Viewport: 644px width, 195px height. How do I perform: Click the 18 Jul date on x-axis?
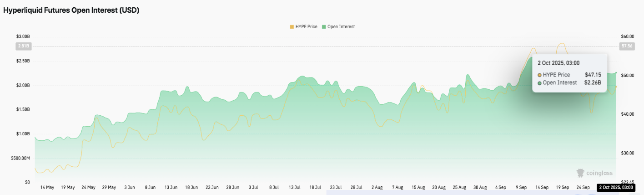[315, 187]
